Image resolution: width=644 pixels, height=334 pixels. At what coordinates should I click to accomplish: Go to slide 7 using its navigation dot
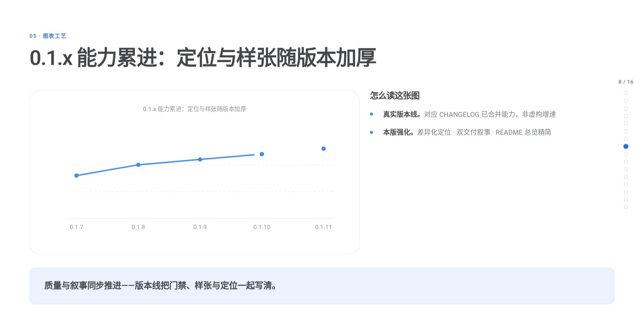[626, 139]
